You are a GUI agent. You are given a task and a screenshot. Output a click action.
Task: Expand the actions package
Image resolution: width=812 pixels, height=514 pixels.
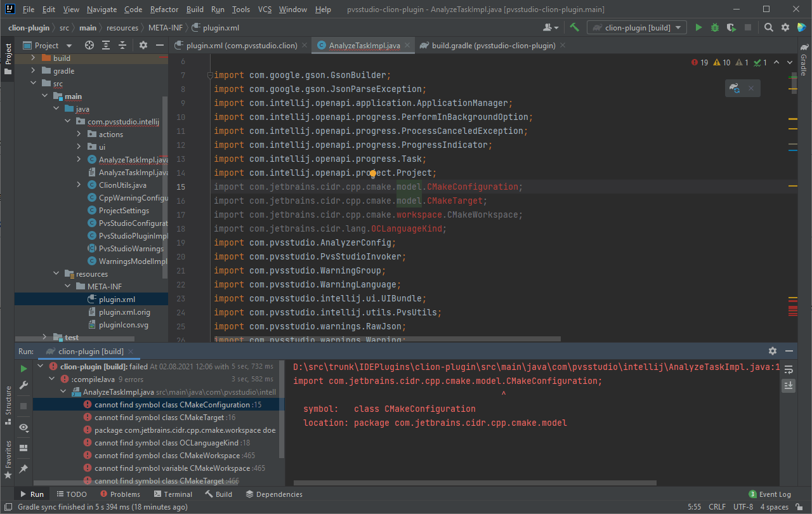click(79, 134)
